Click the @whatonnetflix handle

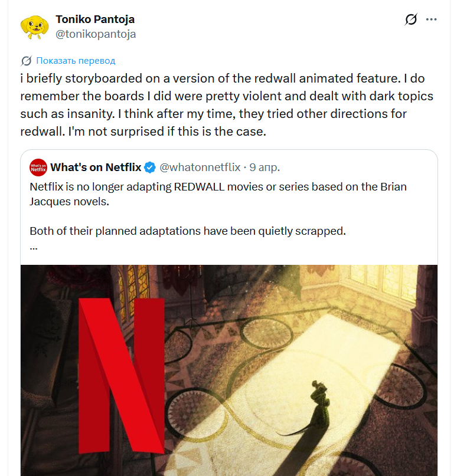(x=200, y=168)
